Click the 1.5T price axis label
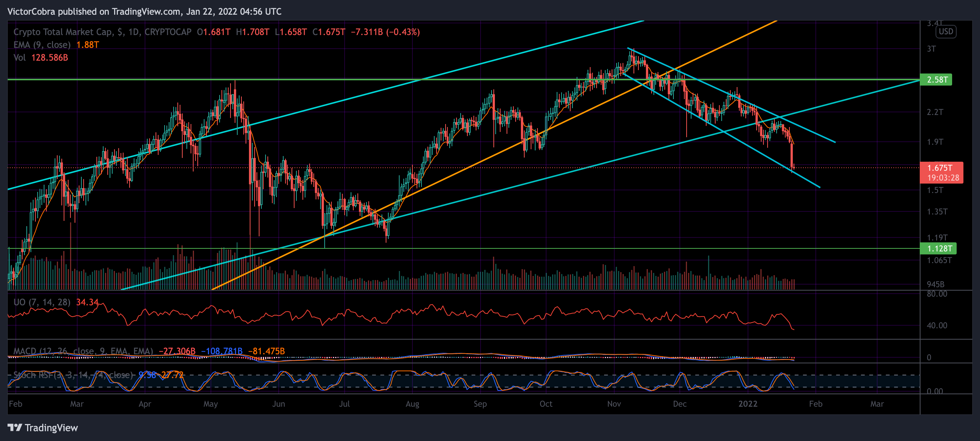 click(x=935, y=190)
